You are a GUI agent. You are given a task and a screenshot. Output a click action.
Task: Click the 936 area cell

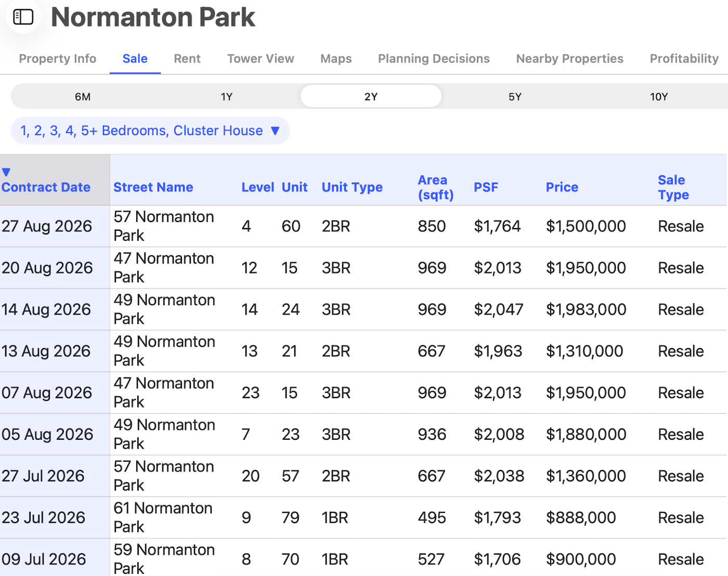point(432,434)
